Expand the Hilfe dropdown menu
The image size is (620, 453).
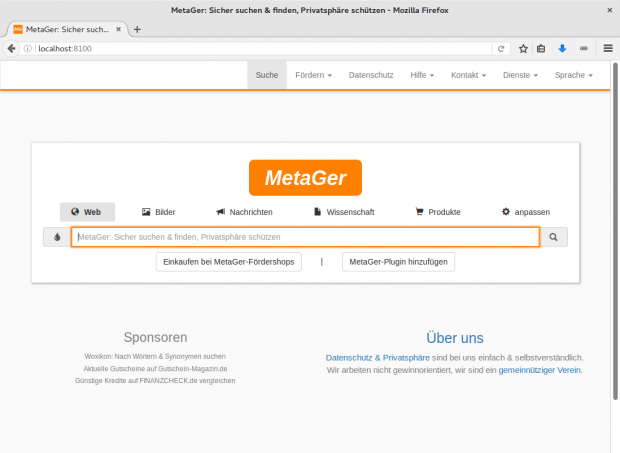(422, 75)
